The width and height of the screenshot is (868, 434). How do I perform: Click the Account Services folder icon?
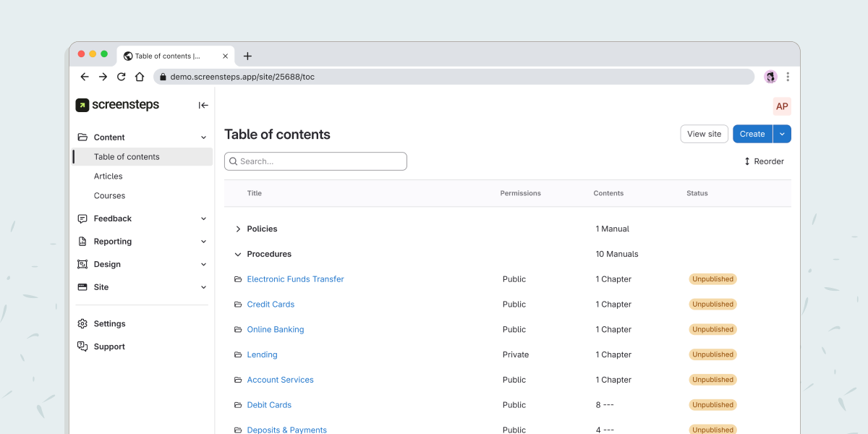click(238, 380)
